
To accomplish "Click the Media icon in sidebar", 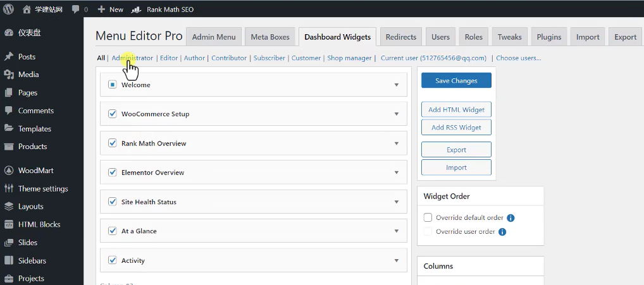I will tap(9, 75).
